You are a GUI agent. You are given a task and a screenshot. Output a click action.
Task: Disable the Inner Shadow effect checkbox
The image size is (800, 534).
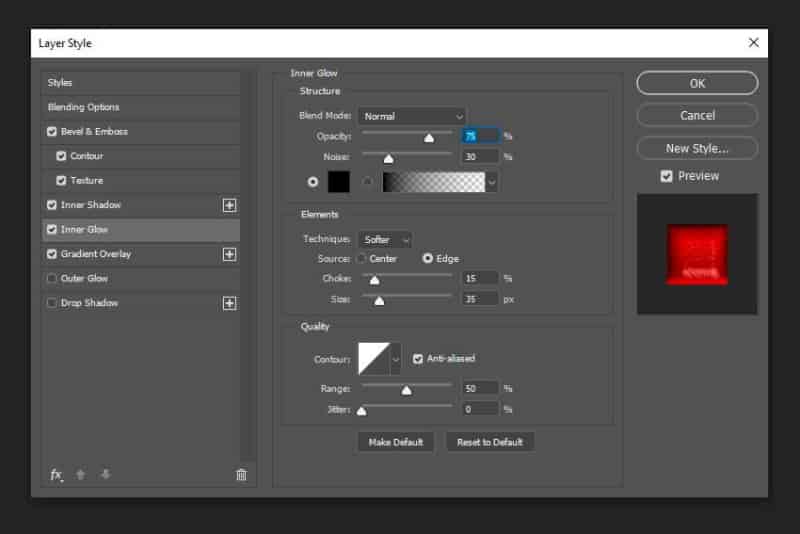52,205
